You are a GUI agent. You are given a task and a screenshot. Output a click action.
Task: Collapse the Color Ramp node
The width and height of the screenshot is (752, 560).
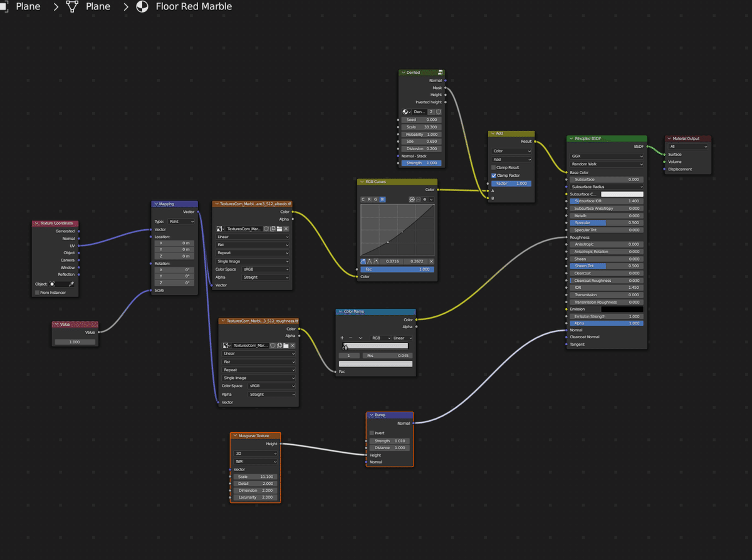click(x=341, y=311)
